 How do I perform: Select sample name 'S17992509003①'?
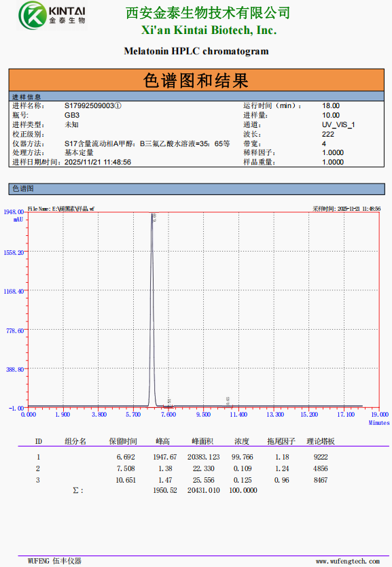[x=93, y=105]
